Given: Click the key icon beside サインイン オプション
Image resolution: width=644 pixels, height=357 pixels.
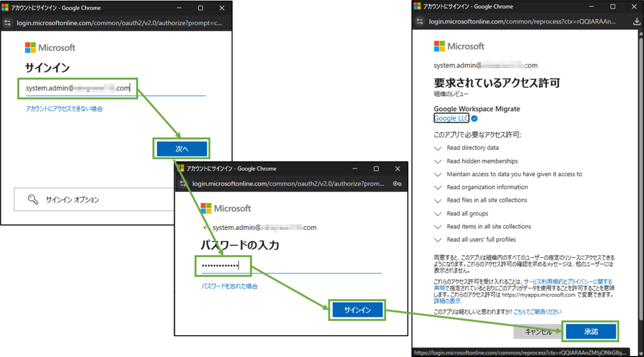Looking at the screenshot, I should [x=33, y=199].
